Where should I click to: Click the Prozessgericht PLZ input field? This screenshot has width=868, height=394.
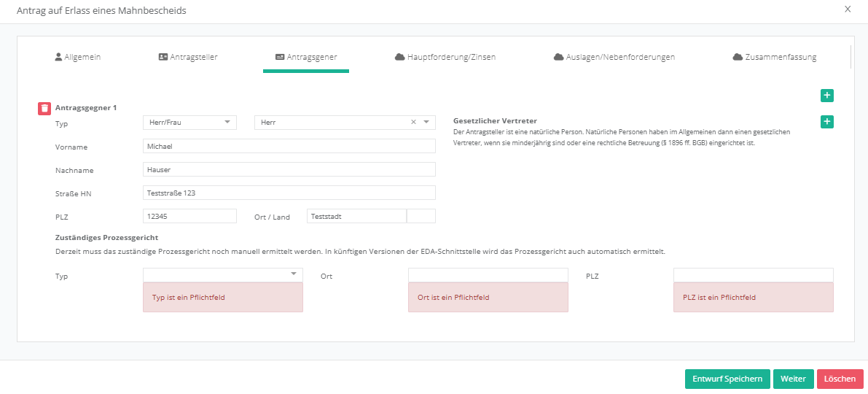click(752, 274)
